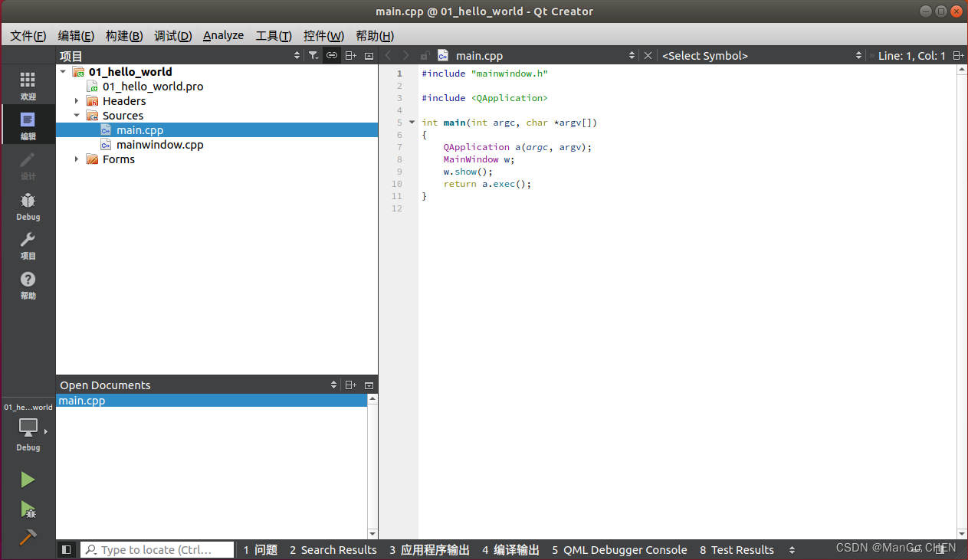The image size is (968, 560).
Task: Click the Type to locate field
Action: click(x=157, y=549)
